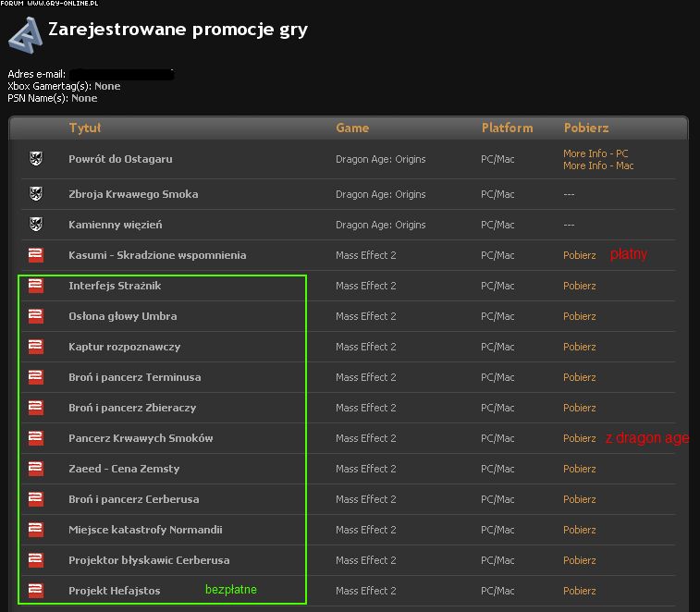
Task: Click the Mass Effect 2 icon beside Broń i pancerz Terminusa
Action: [x=36, y=377]
